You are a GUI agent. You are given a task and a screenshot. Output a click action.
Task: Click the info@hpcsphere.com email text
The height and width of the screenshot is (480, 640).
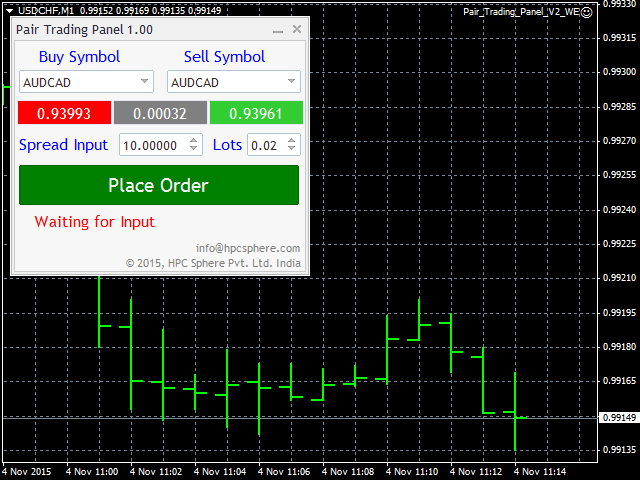coord(248,248)
